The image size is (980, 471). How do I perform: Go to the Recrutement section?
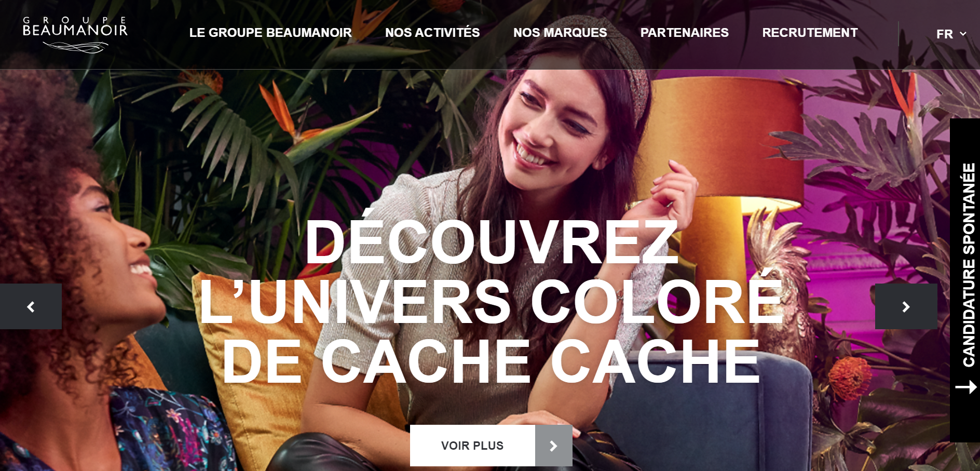[x=810, y=33]
